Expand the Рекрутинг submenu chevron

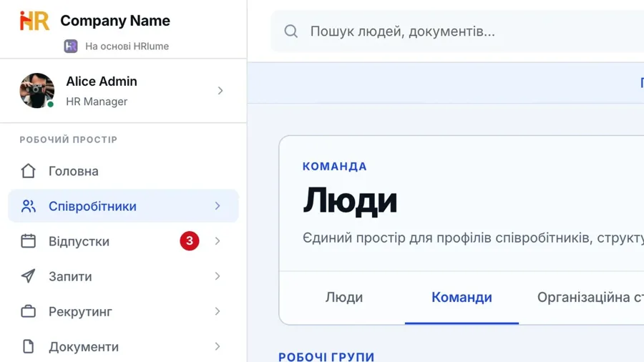click(x=218, y=311)
